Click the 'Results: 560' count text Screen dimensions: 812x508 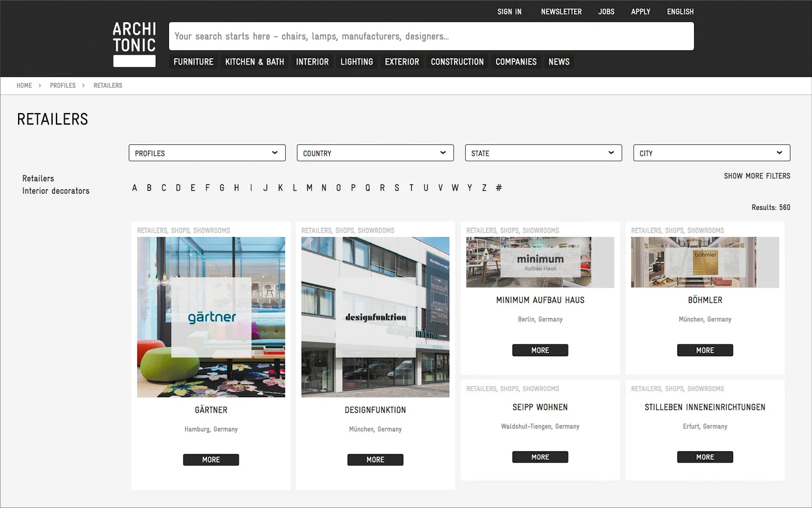tap(771, 207)
